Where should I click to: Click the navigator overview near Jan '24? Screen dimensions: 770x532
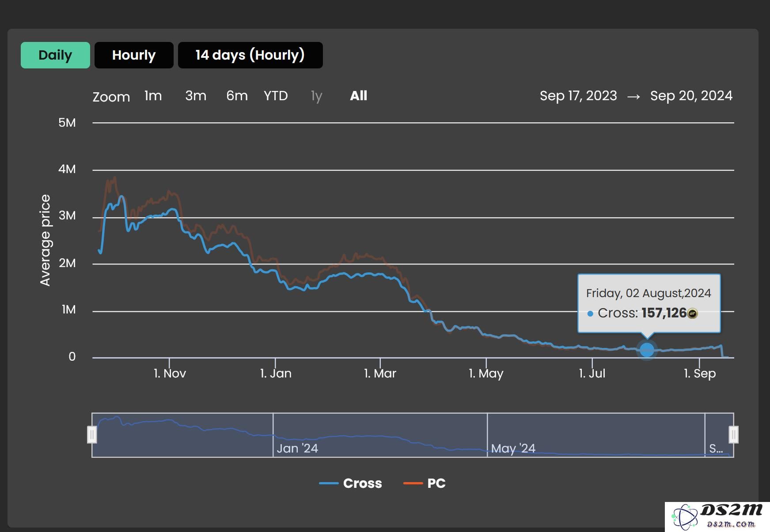[297, 448]
